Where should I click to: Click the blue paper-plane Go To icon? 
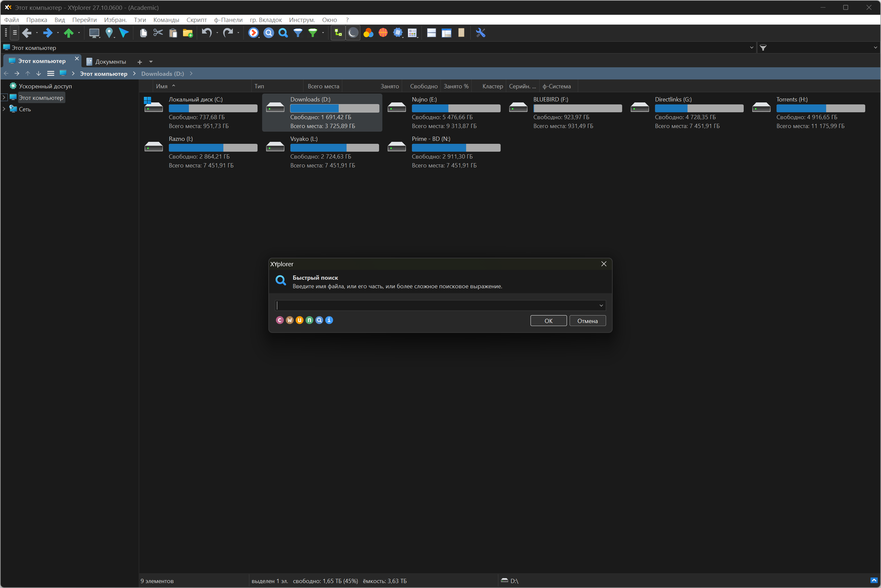124,33
